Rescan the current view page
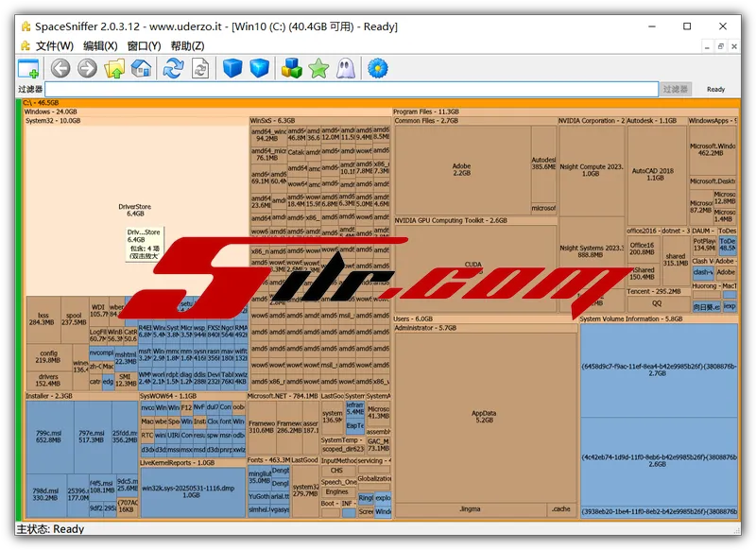Screen dimensions: 756x550 pyautogui.click(x=200, y=68)
